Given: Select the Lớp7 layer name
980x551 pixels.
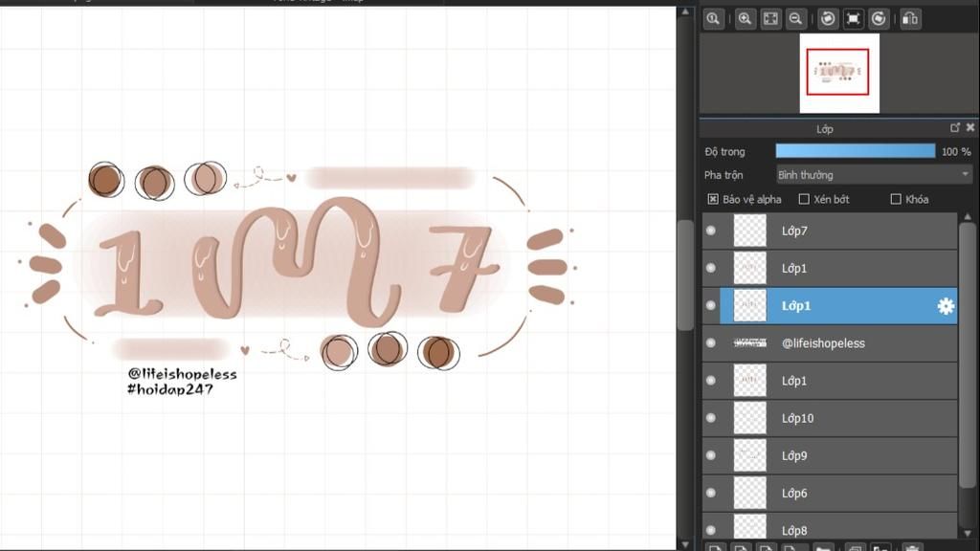Looking at the screenshot, I should click(794, 231).
